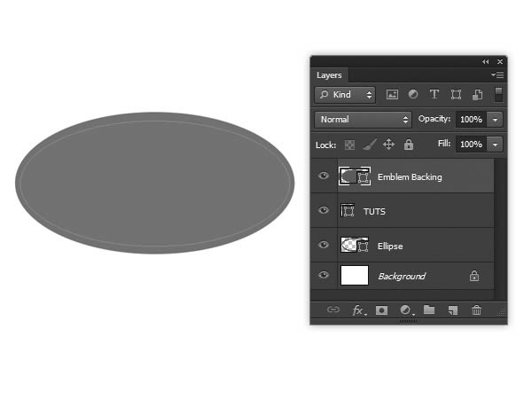Select the Ellipse layer thumbnail
Image resolution: width=532 pixels, height=399 pixels.
(x=355, y=245)
